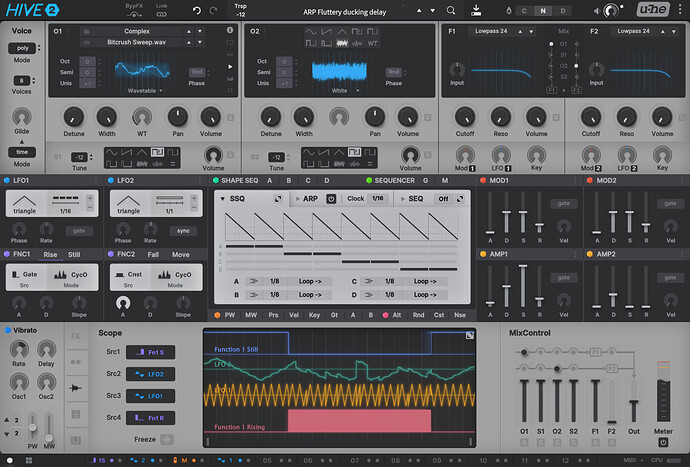690x467 pixels.
Task: Toggle LFO1 gate trigger button
Action: [79, 231]
